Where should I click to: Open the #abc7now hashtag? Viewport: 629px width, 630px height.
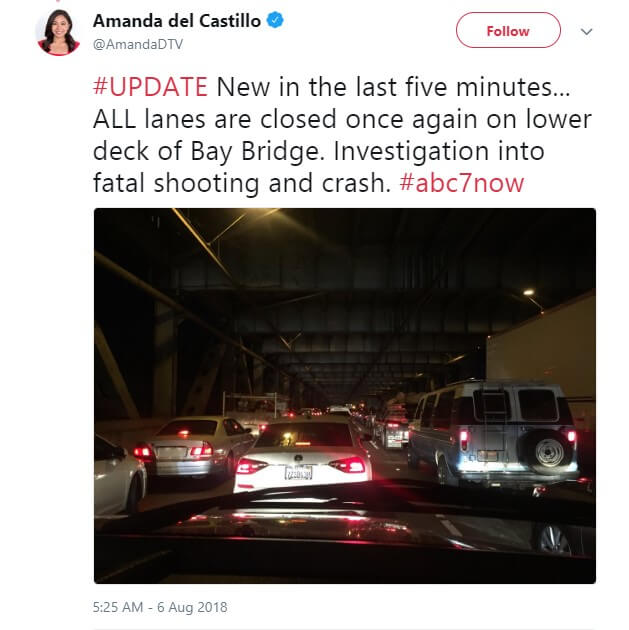click(x=462, y=183)
